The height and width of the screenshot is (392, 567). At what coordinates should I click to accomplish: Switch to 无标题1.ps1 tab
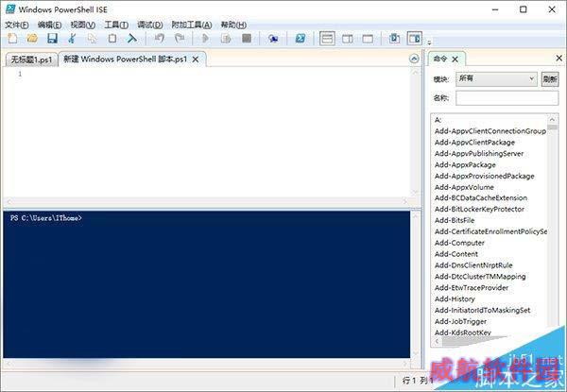click(x=32, y=60)
